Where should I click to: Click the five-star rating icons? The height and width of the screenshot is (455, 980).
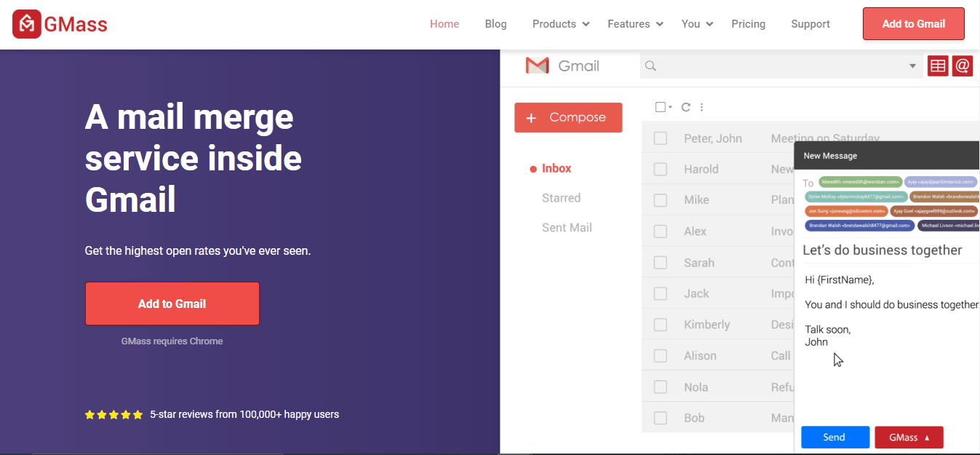(x=113, y=415)
